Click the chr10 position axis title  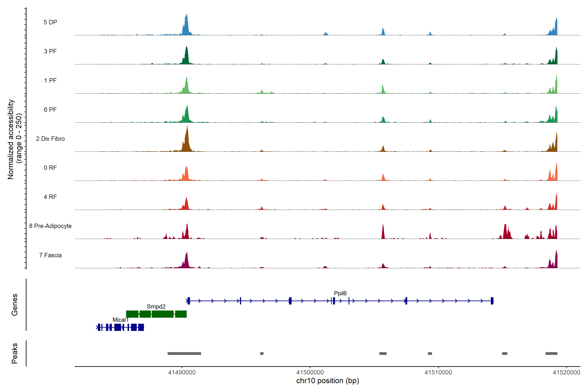pyautogui.click(x=327, y=381)
